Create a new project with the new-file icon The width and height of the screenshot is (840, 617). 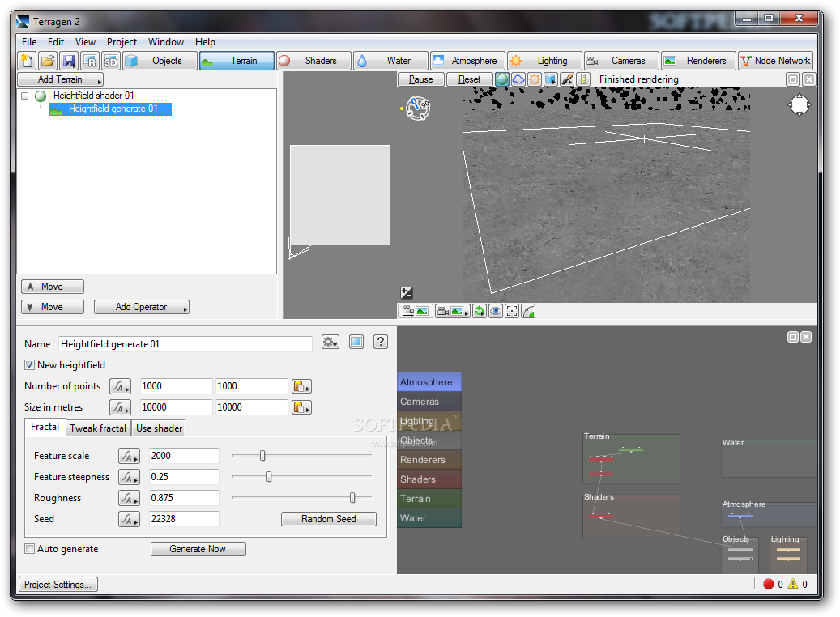[x=27, y=61]
